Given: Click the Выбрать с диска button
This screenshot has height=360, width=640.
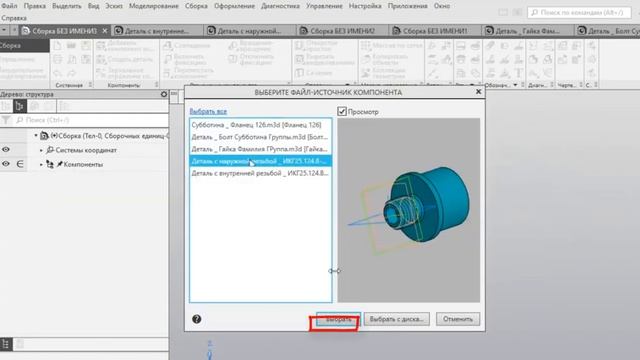Looking at the screenshot, I should [x=396, y=319].
